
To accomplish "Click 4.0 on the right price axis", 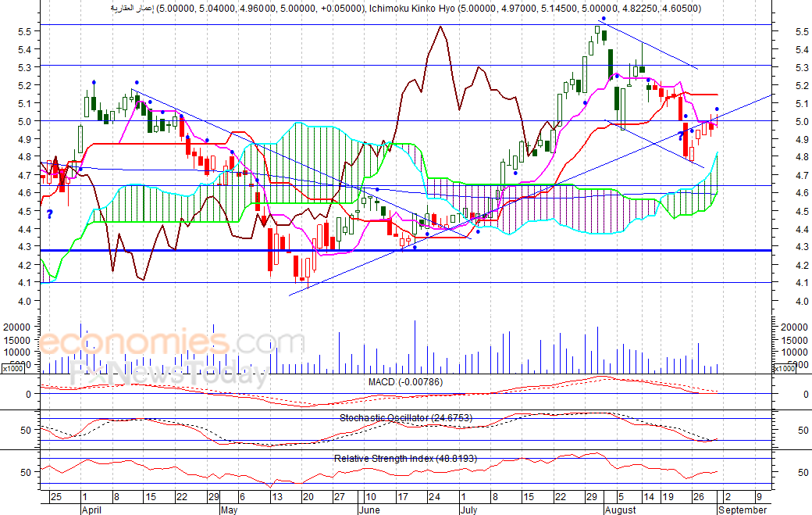I will pos(802,301).
